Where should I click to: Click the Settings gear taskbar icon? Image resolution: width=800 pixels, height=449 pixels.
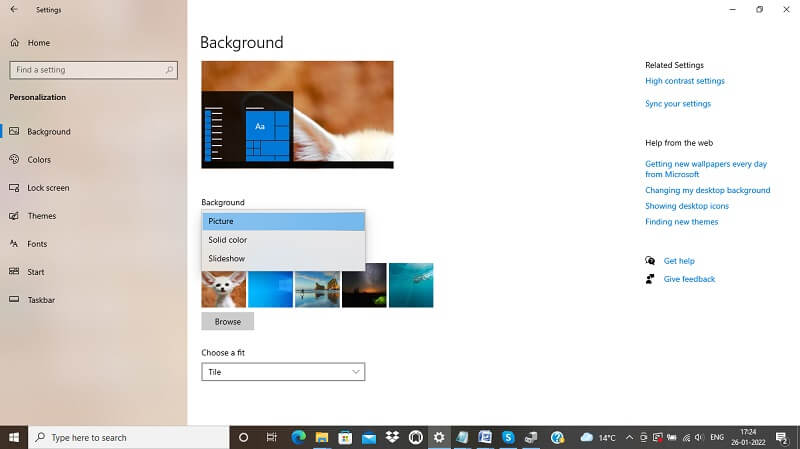tap(439, 438)
